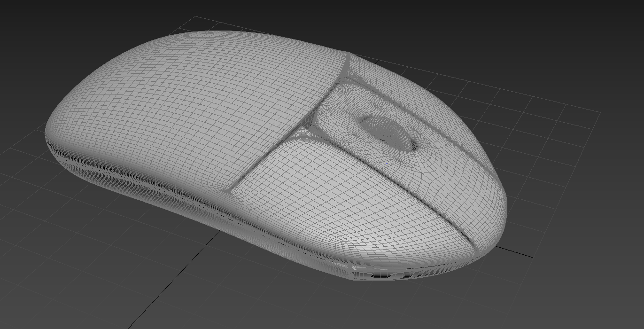The height and width of the screenshot is (329, 644).
Task: Pick the sharp bottom corner of the mouse base
Action: pyautogui.click(x=353, y=277)
